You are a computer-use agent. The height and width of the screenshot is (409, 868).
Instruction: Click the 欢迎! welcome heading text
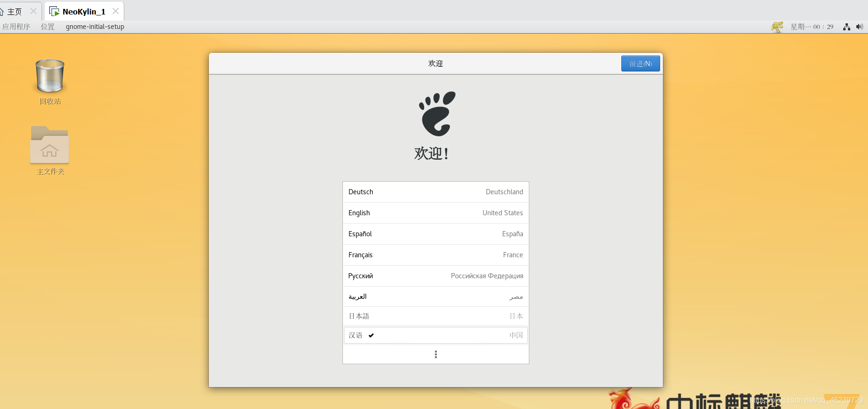(x=432, y=153)
